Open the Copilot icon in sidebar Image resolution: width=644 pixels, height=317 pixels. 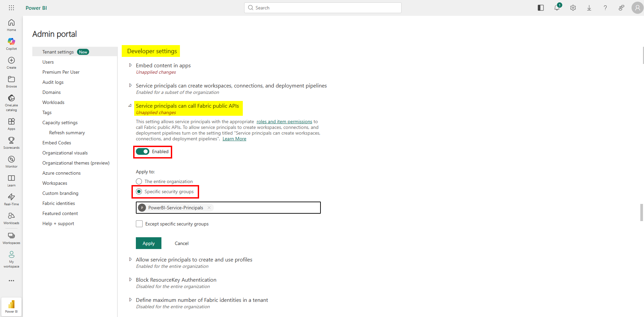[11, 44]
